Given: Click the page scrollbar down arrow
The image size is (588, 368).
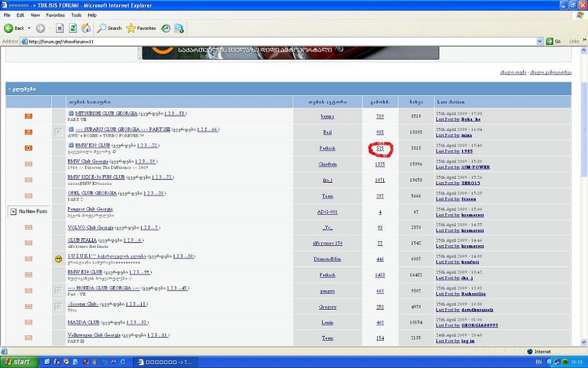Looking at the screenshot, I should 584,342.
